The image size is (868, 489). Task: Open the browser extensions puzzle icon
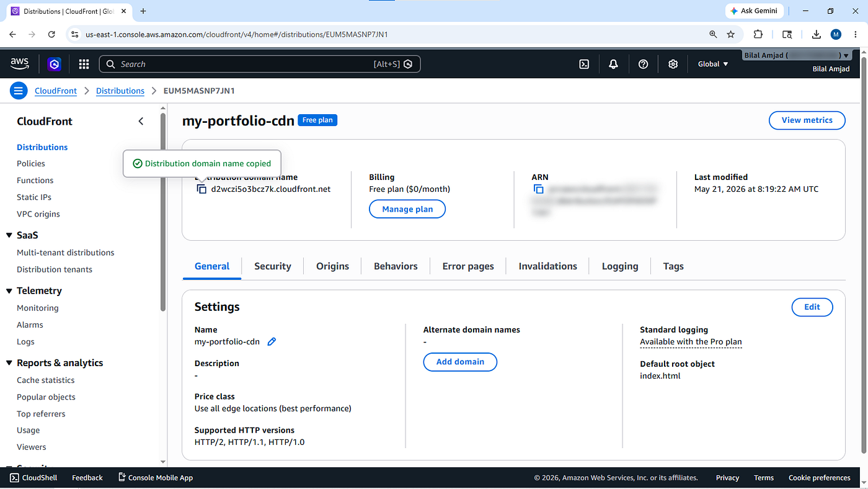758,34
